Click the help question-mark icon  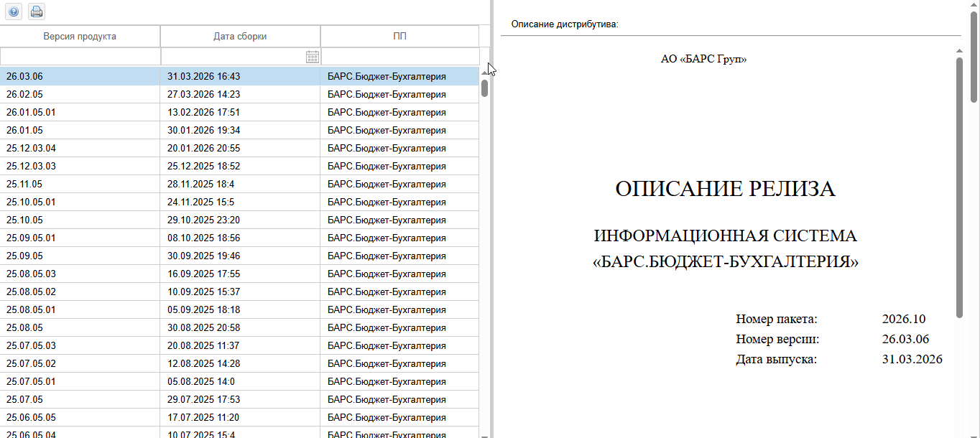14,11
